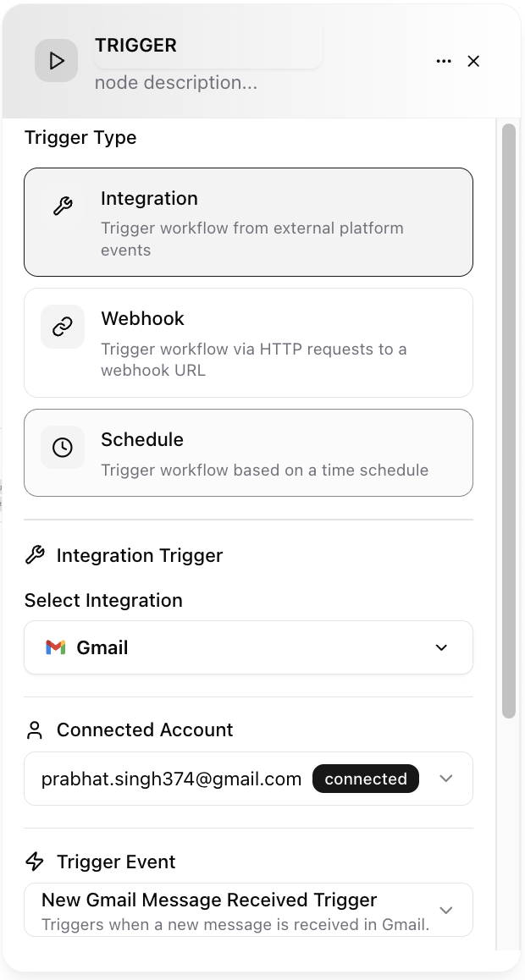Screen dimensions: 525x980
Task: Select the wrench icon on Integration card
Action: (62, 204)
